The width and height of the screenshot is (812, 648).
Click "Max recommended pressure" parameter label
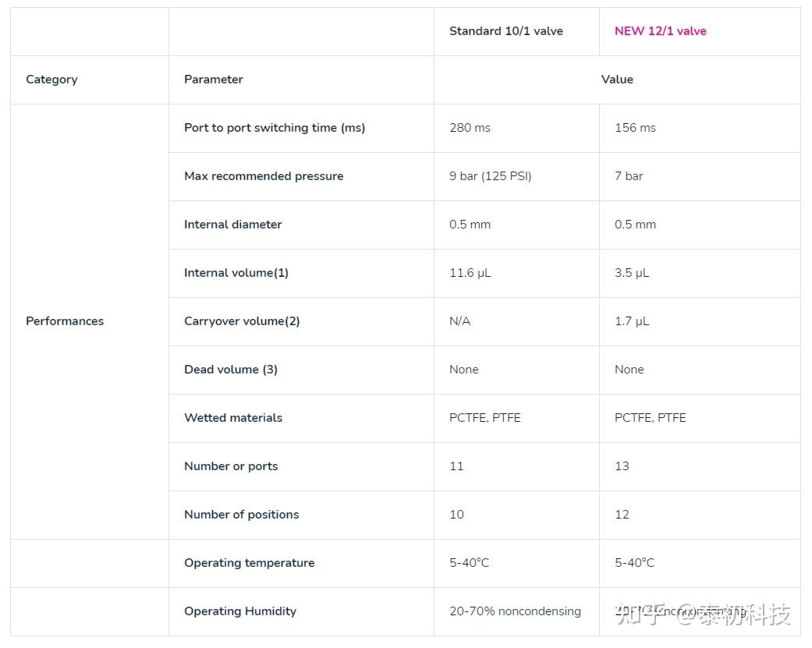coord(263,176)
